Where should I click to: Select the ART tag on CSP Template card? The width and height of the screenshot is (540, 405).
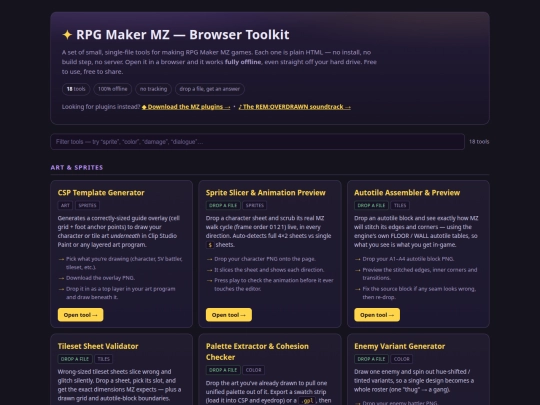tap(65, 206)
